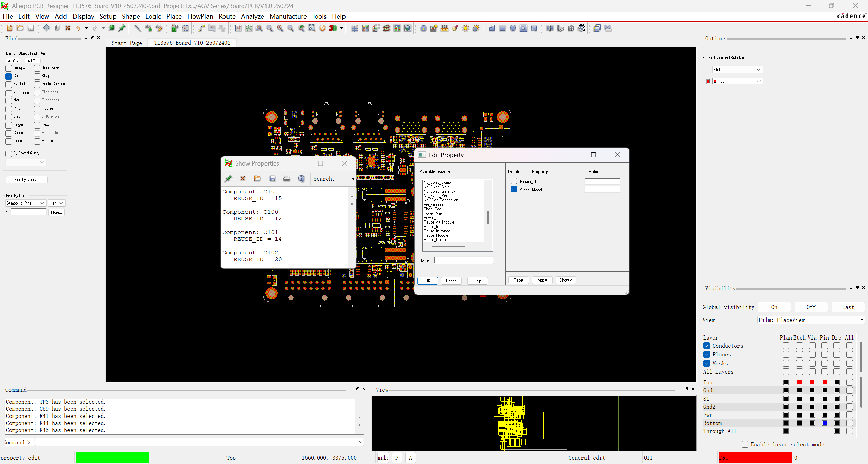The height and width of the screenshot is (464, 868).
Task: Switch to the Start Page tab
Action: [x=126, y=43]
